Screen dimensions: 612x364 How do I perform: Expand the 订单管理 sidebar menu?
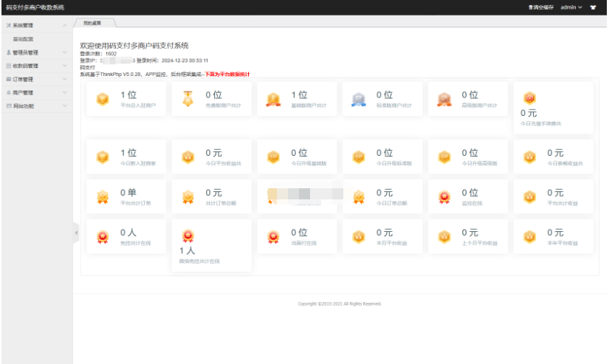pos(36,79)
